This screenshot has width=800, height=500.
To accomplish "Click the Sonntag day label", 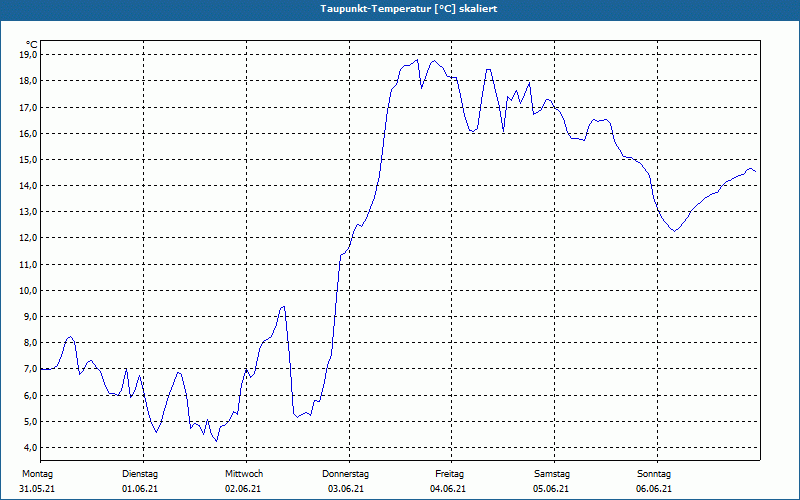I will point(654,474).
